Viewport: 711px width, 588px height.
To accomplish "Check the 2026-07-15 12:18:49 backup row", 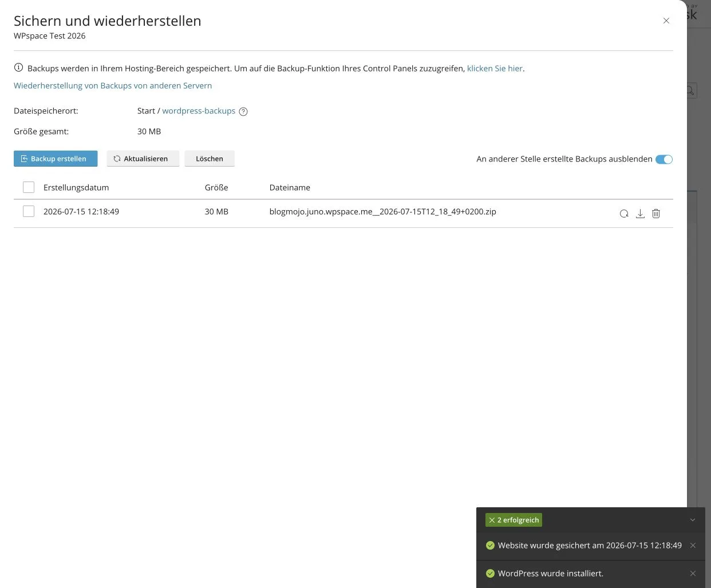I will pyautogui.click(x=29, y=211).
